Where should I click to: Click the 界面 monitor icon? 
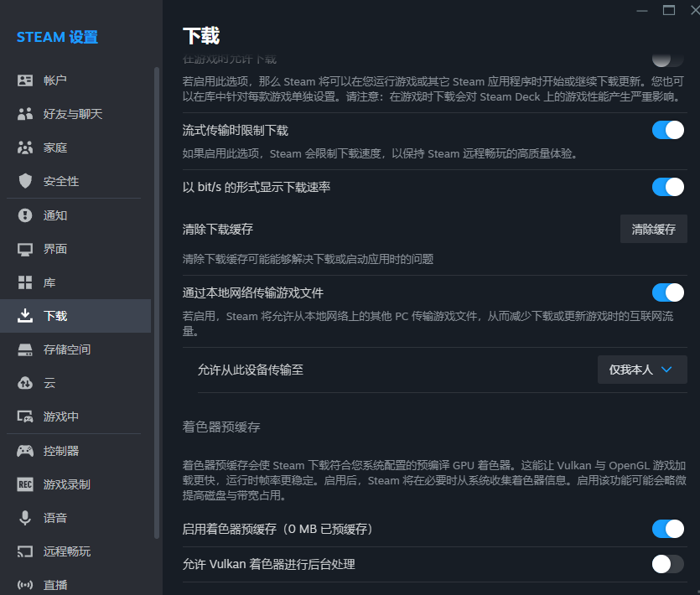coord(25,249)
